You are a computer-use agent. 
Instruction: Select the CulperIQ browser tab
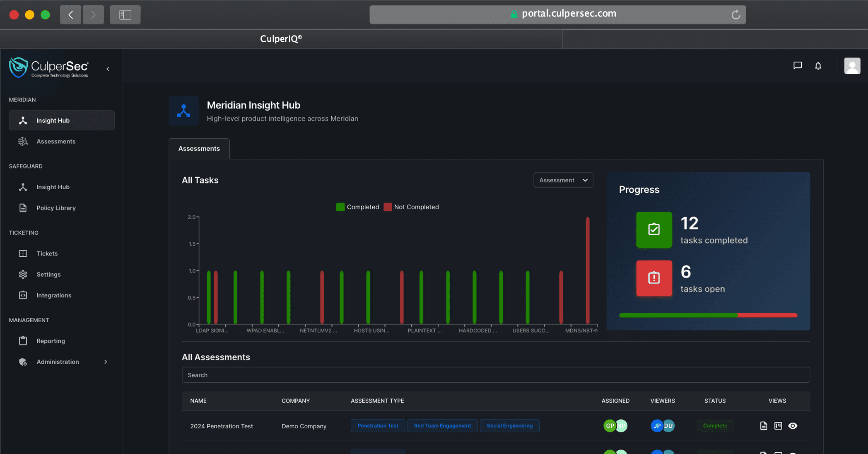(x=281, y=39)
